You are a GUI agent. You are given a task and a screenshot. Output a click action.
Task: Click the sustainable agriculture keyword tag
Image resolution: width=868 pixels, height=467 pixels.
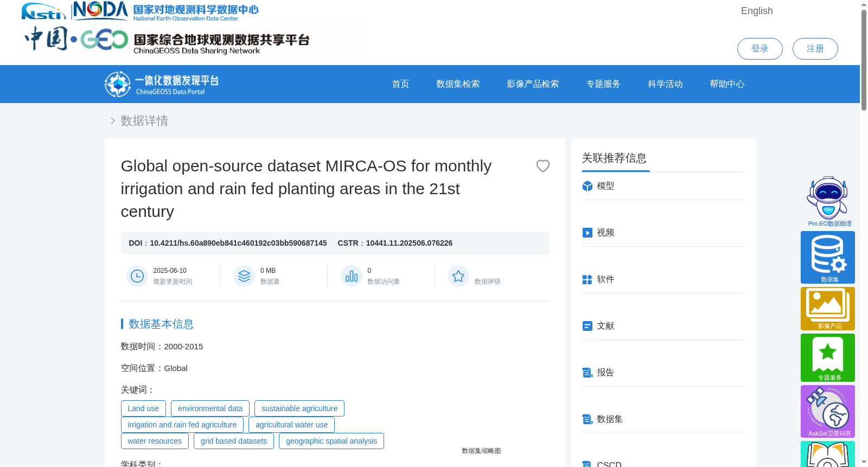point(299,408)
